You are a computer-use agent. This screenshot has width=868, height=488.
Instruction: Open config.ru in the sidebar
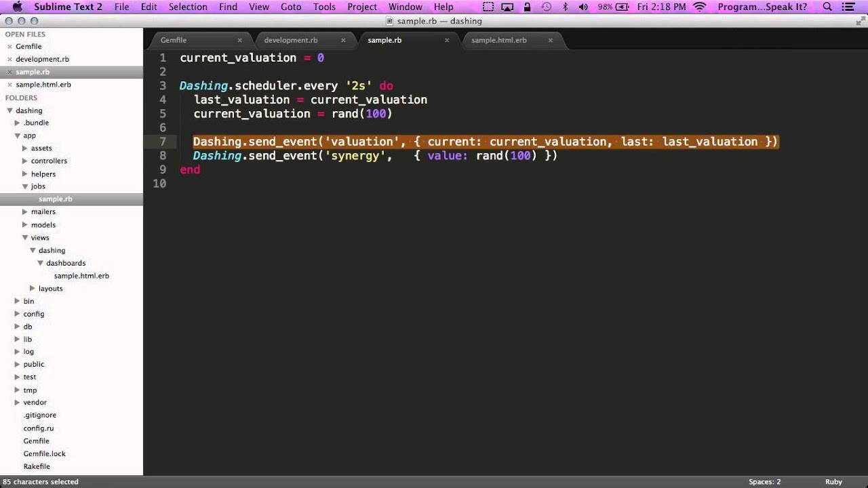tap(39, 428)
